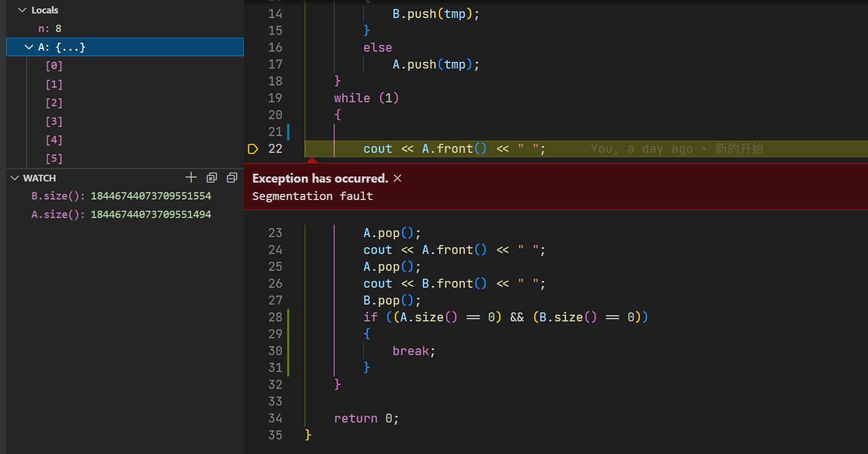Click 'B.pop();' on line 27

(x=392, y=301)
